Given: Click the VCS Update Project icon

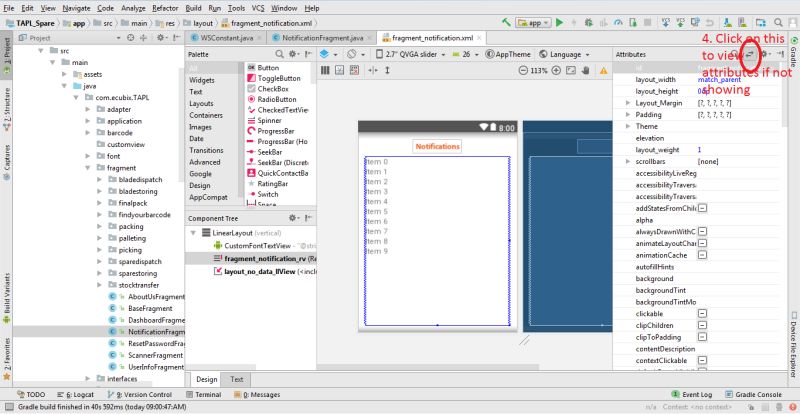Looking at the screenshot, I should pyautogui.click(x=666, y=23).
